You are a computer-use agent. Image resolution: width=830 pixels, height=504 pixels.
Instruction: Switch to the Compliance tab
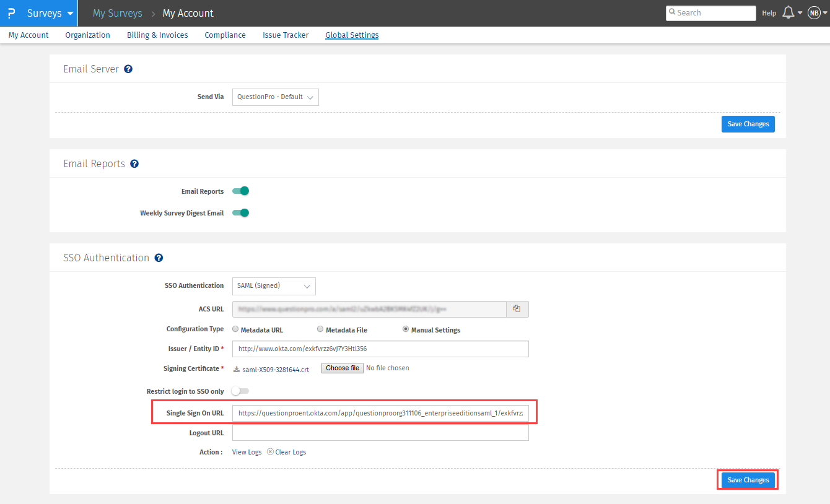tap(225, 35)
